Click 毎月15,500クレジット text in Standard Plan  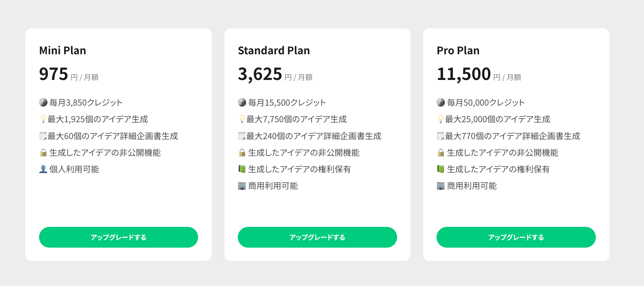(x=287, y=103)
